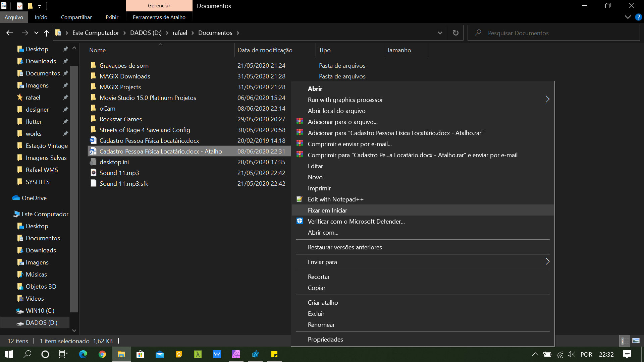Click the Microsoft Defender shield icon
Image resolution: width=644 pixels, height=362 pixels.
click(x=299, y=221)
